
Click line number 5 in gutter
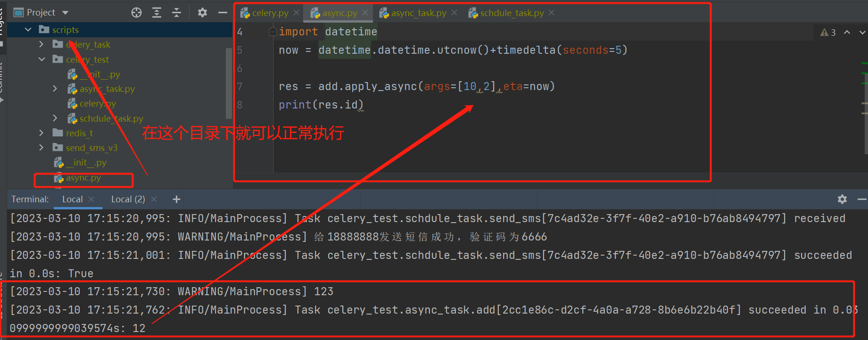[x=240, y=50]
